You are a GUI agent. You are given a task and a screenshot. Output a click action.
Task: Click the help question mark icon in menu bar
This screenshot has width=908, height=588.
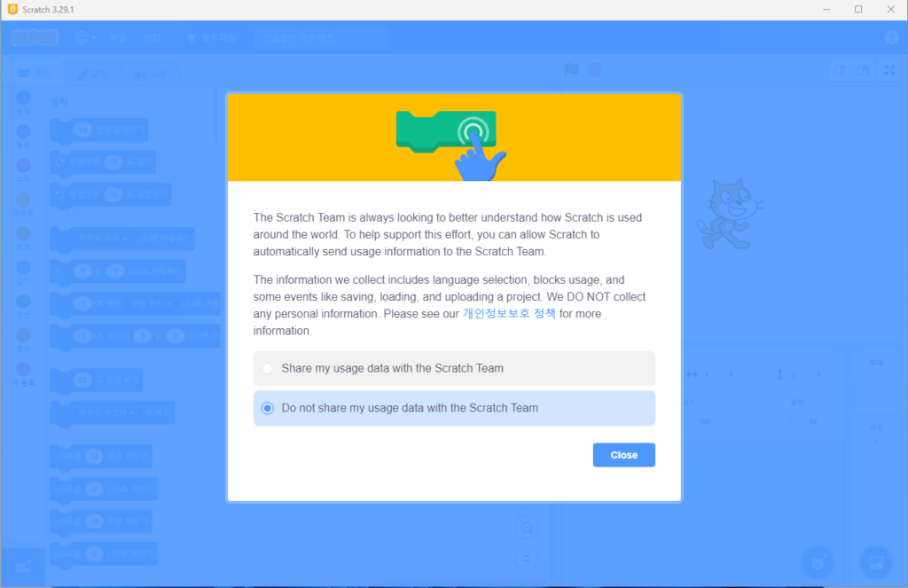click(892, 37)
